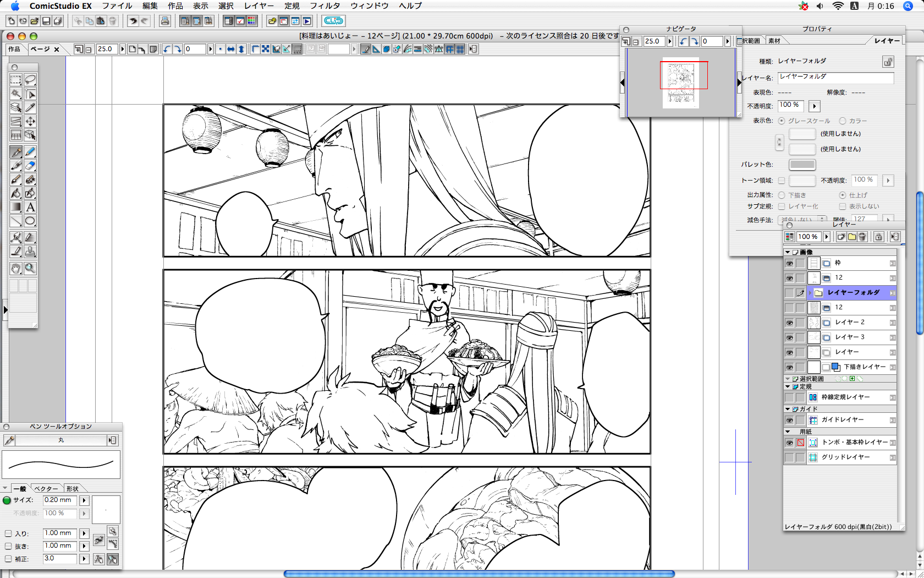Select the lasso selection tool

pyautogui.click(x=30, y=80)
